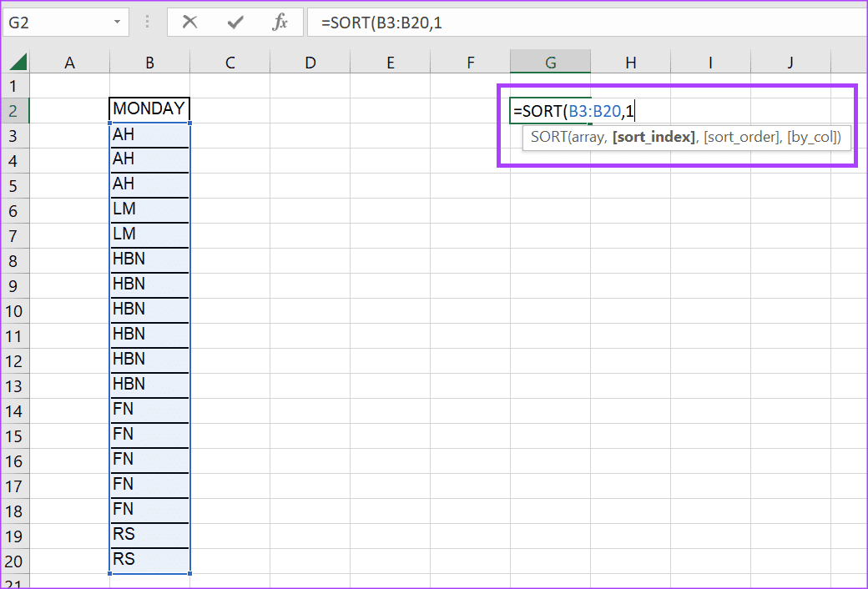This screenshot has width=868, height=589.
Task: Select the first LM cell in row 6
Action: coord(149,209)
